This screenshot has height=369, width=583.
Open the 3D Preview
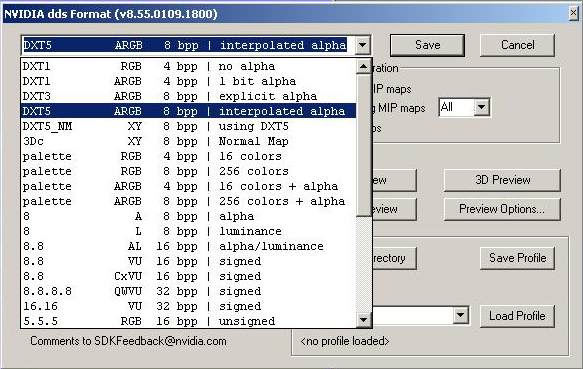click(502, 180)
